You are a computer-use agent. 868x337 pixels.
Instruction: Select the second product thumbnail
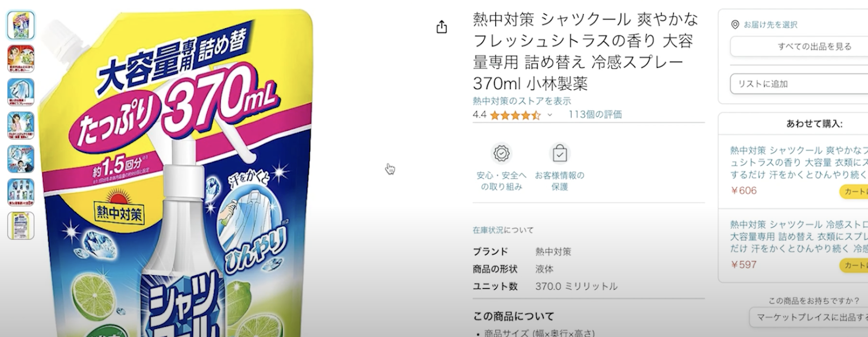click(21, 59)
